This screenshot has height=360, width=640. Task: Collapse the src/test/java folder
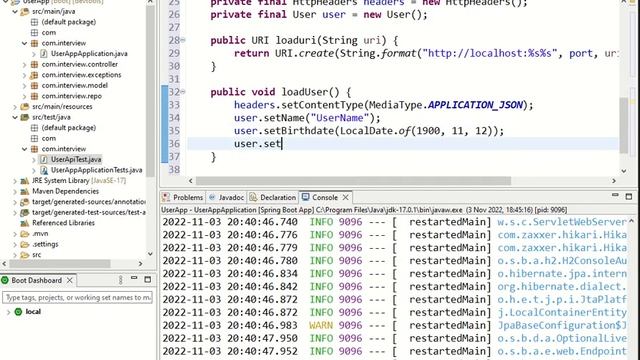coord(15,118)
